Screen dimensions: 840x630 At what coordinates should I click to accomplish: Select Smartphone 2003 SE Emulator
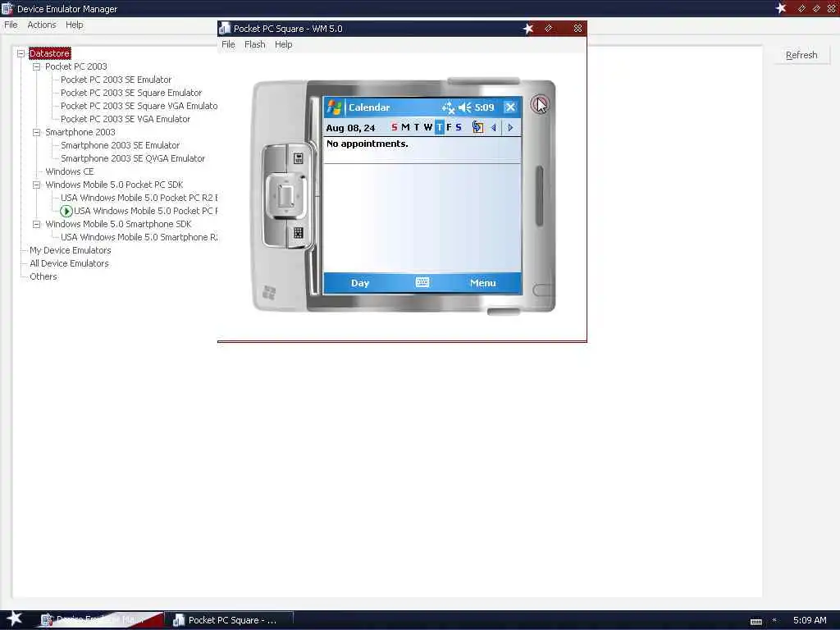pyautogui.click(x=120, y=145)
